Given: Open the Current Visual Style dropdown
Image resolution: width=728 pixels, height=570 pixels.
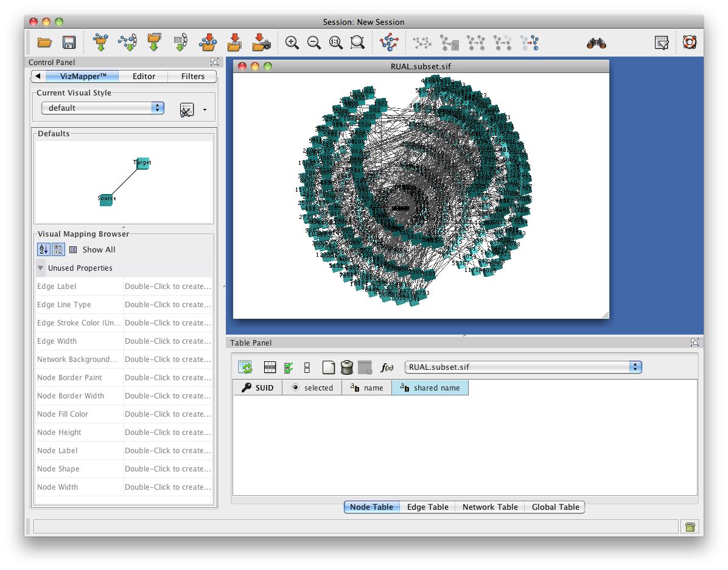Looking at the screenshot, I should point(102,108).
